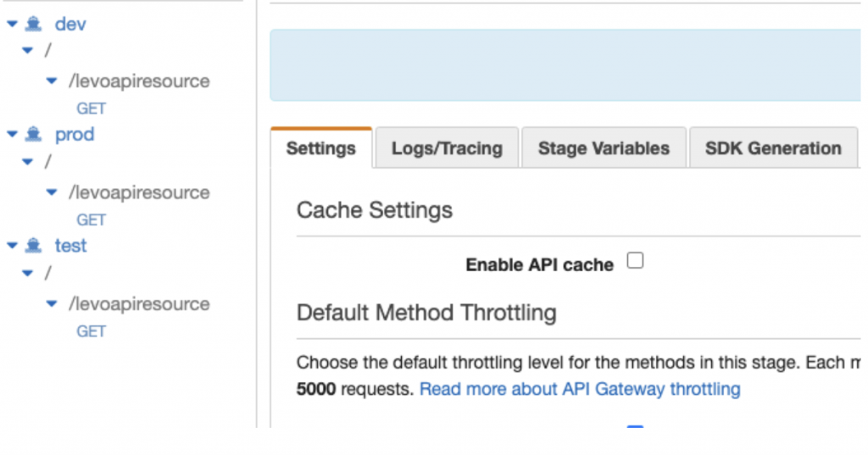The width and height of the screenshot is (868, 455).
Task: Click the dev stage icon
Action: point(34,25)
